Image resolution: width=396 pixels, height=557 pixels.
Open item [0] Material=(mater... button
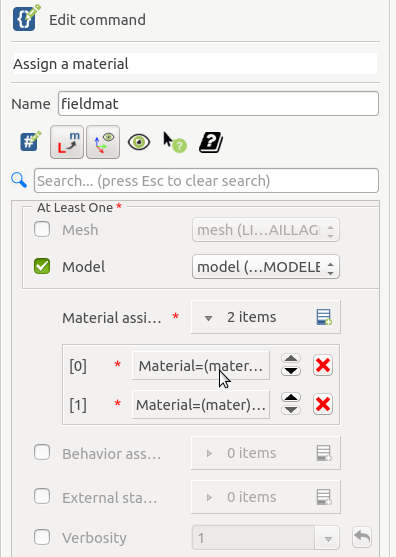tap(201, 366)
